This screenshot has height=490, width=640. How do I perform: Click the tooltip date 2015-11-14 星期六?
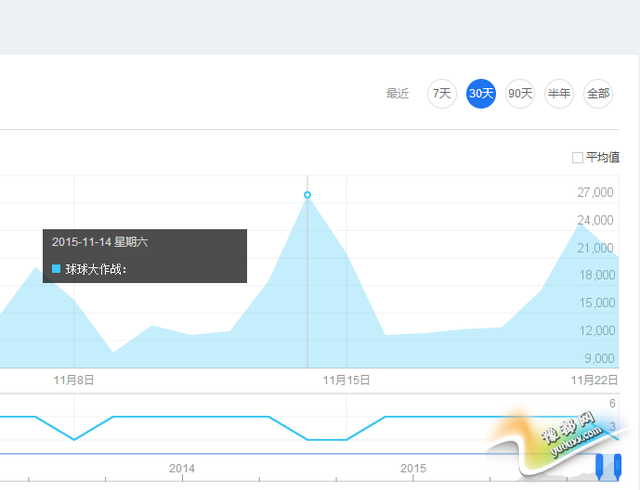tap(100, 242)
